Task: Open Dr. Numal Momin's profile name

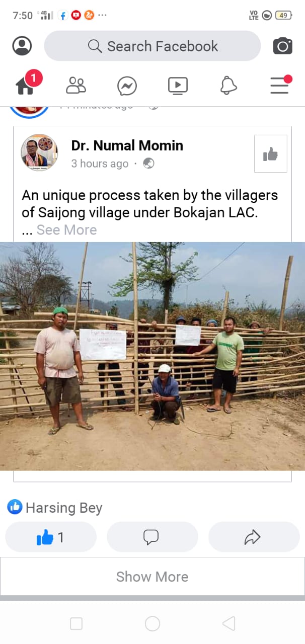Action: pyautogui.click(x=127, y=146)
